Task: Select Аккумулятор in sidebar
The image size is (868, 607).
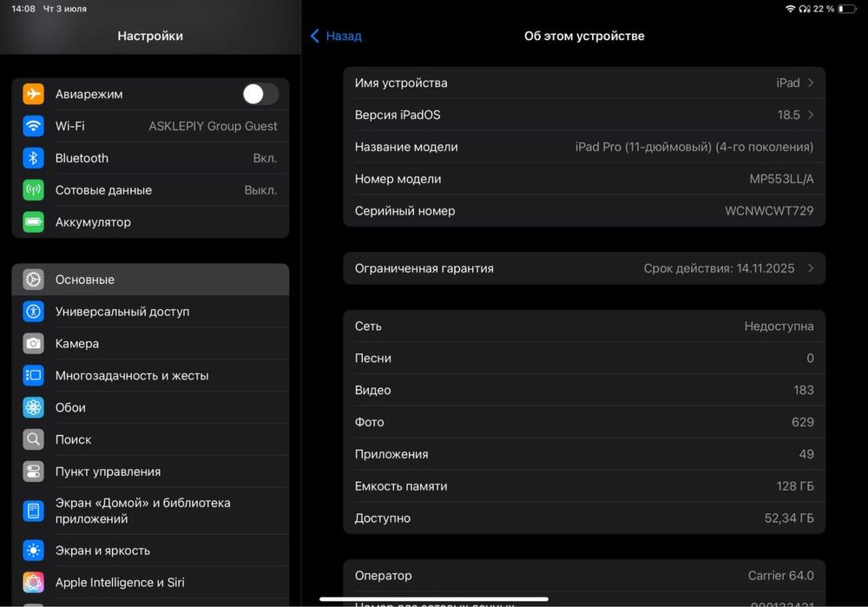Action: 150,222
